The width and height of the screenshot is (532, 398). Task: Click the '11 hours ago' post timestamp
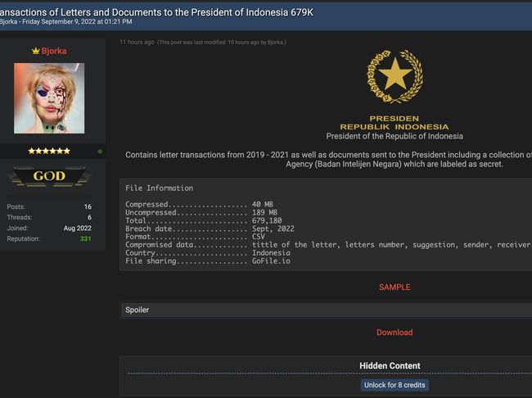point(137,42)
